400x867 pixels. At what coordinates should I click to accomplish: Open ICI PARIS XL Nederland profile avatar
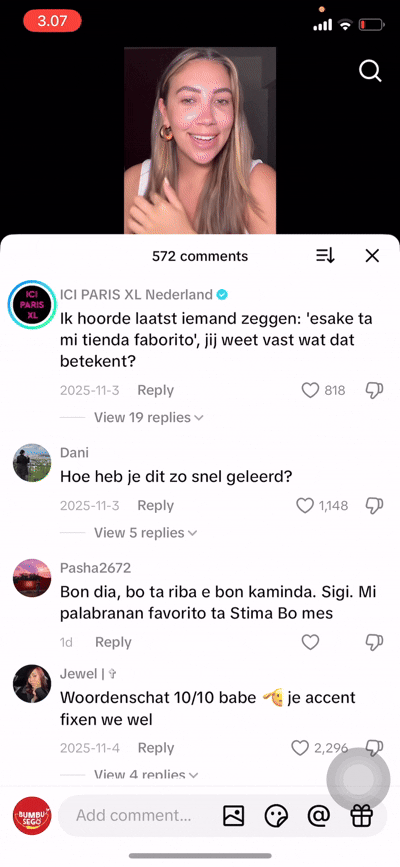[x=32, y=305]
